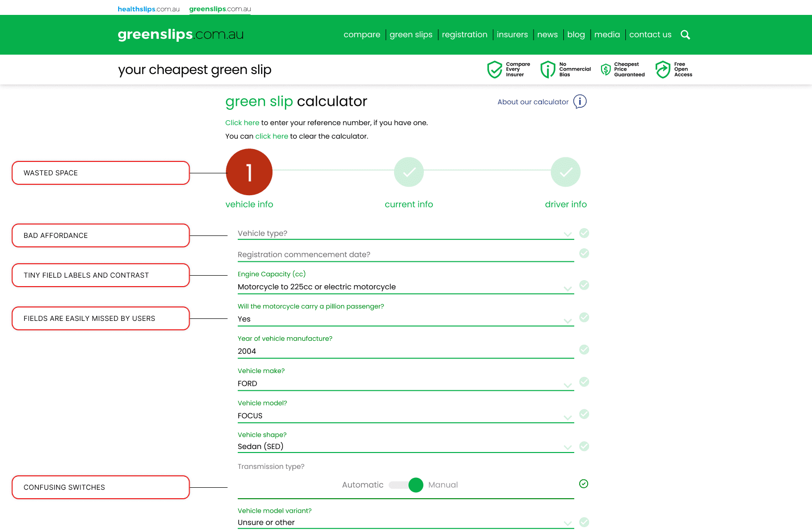Open the compare menu item
This screenshot has width=812, height=530.
pyautogui.click(x=362, y=35)
